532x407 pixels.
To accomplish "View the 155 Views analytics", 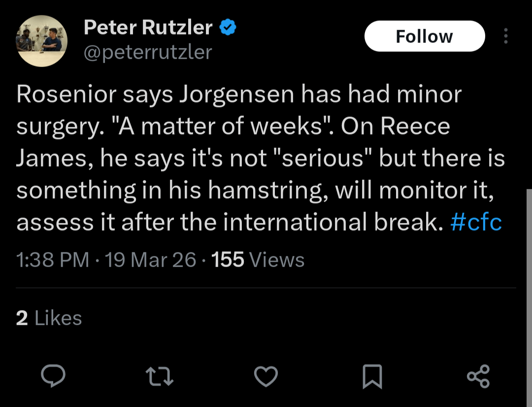I will [x=258, y=260].
